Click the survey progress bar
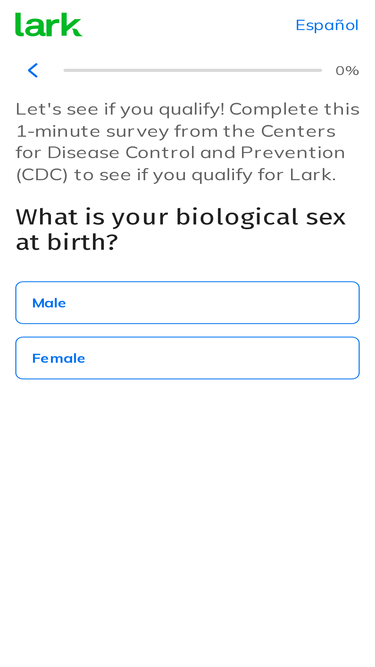 point(193,70)
